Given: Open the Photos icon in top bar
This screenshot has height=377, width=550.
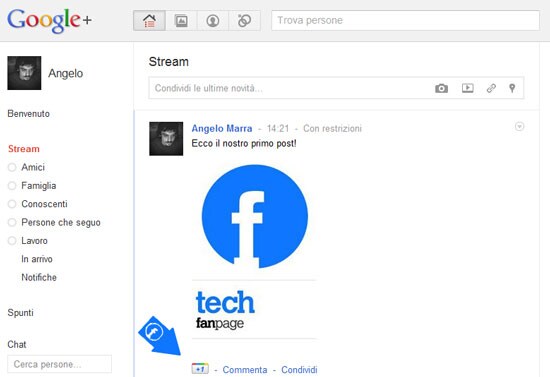Looking at the screenshot, I should pyautogui.click(x=181, y=21).
